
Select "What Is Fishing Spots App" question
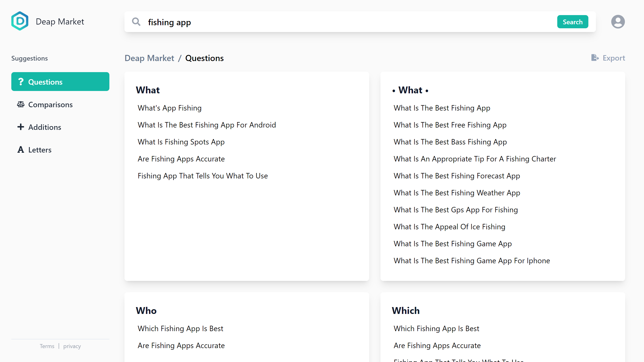(x=181, y=142)
